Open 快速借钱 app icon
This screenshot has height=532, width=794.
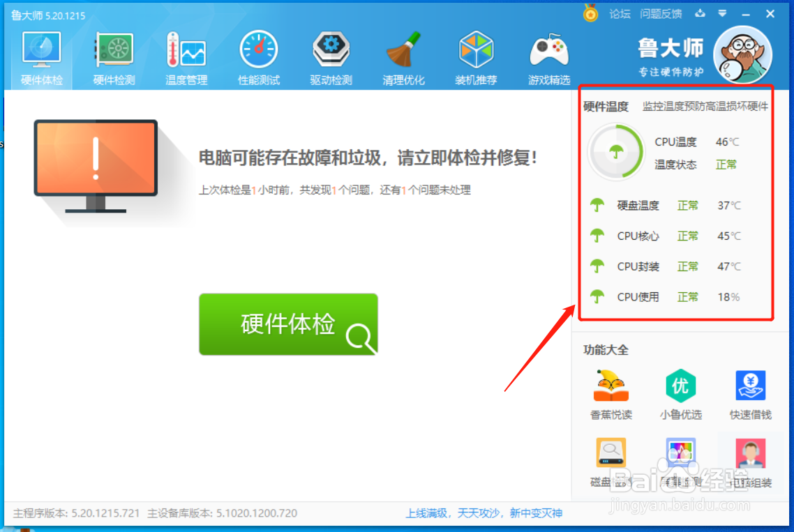tap(751, 386)
